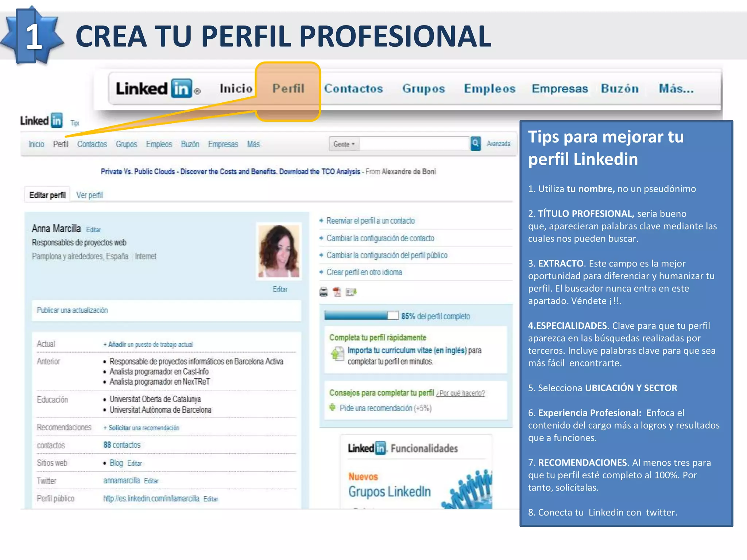Screen dimensions: 747x560
Task: Click the small LinkedIn logo above the menu
Action: pyautogui.click(x=41, y=120)
